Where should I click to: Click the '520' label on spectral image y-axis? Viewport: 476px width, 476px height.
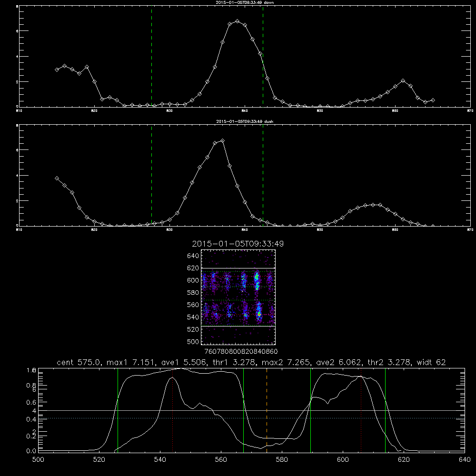tap(193, 329)
